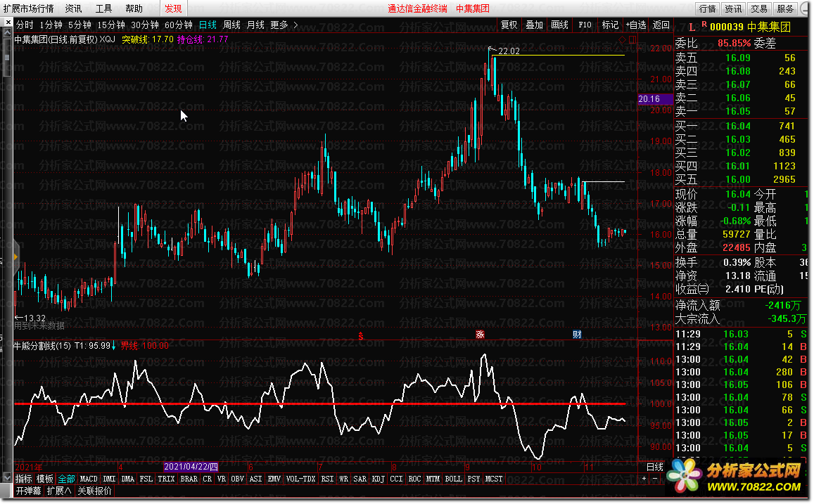Select the MCST indicator
The height and width of the screenshot is (504, 814).
point(494,479)
